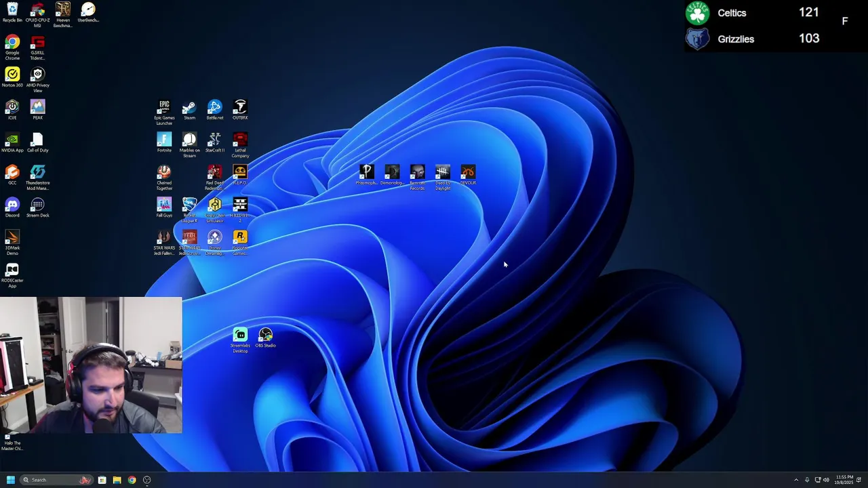This screenshot has height=488, width=868.
Task: Select Halo The Master Chief desktop icon
Action: pos(12,443)
